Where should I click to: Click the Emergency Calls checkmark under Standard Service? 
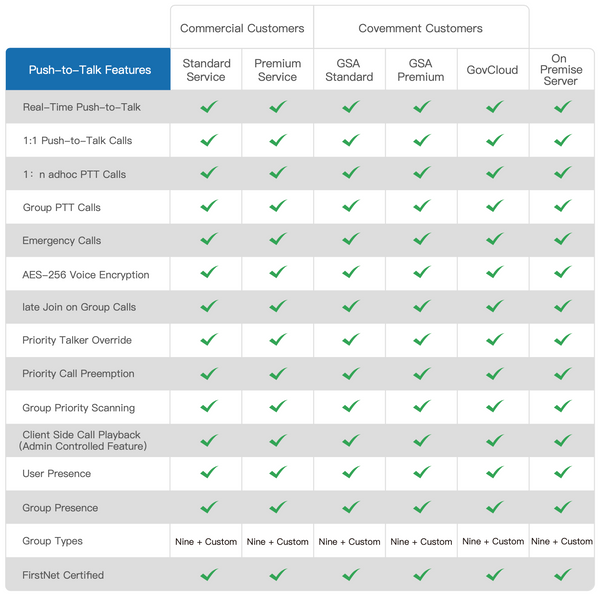pyautogui.click(x=209, y=239)
